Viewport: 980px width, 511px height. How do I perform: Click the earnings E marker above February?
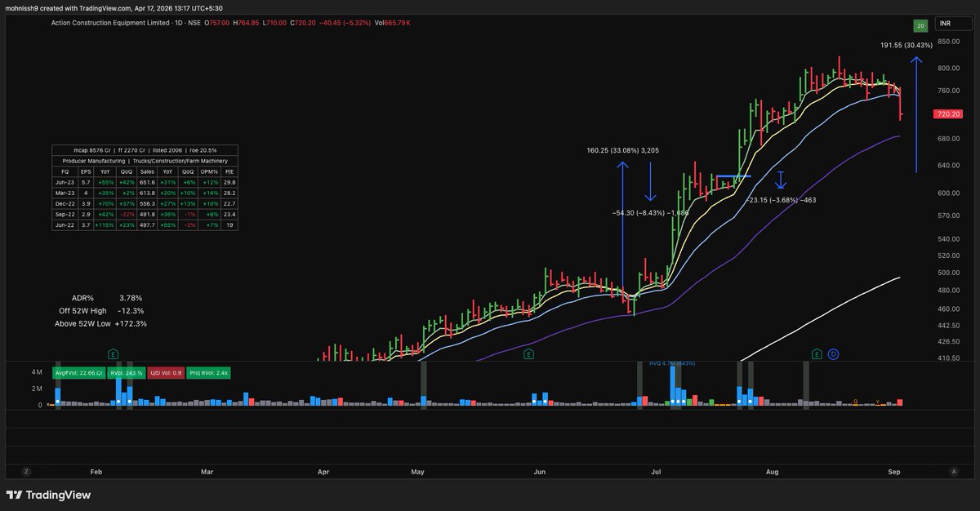[x=114, y=354]
